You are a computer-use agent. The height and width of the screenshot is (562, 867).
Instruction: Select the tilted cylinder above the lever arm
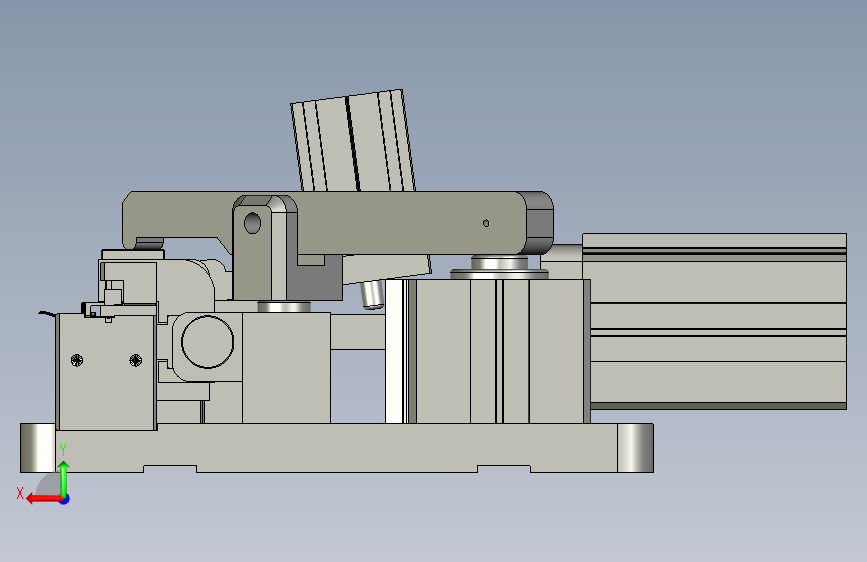coord(353,142)
